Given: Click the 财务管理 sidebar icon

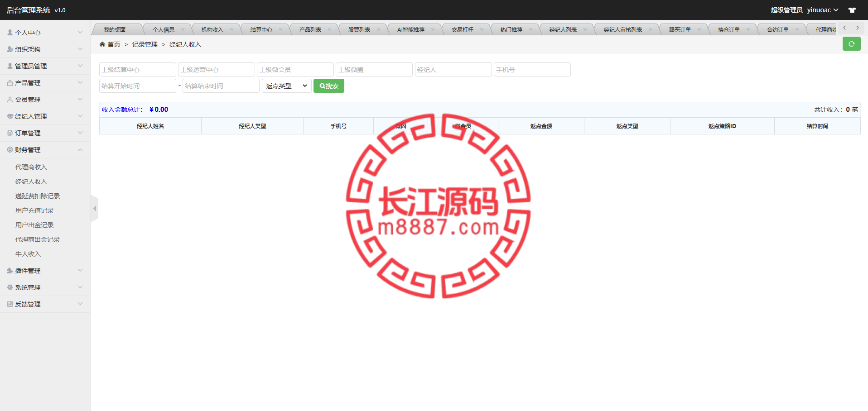Looking at the screenshot, I should click(10, 150).
